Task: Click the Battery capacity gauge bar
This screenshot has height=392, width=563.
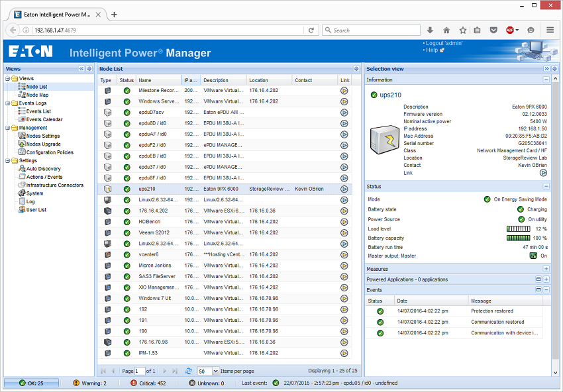Action: pos(518,238)
